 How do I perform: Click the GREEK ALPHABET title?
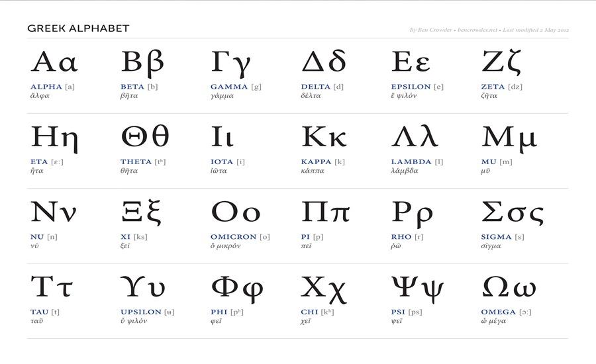click(x=78, y=28)
